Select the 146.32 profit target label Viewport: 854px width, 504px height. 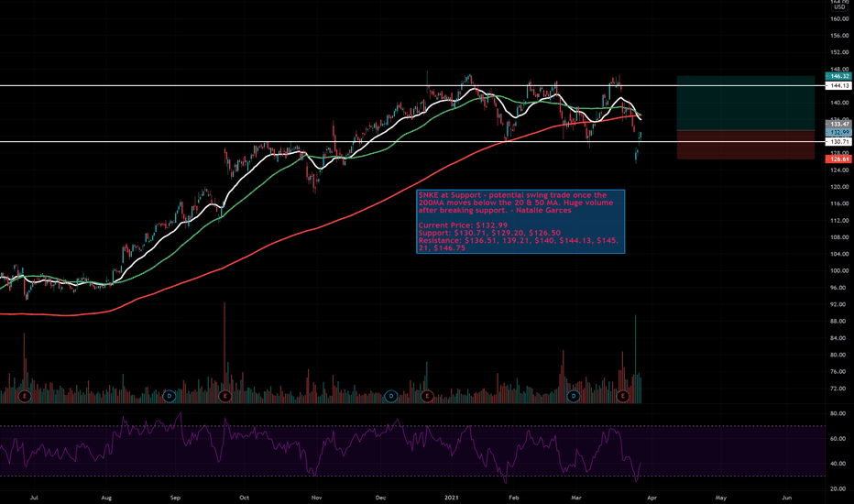(838, 76)
